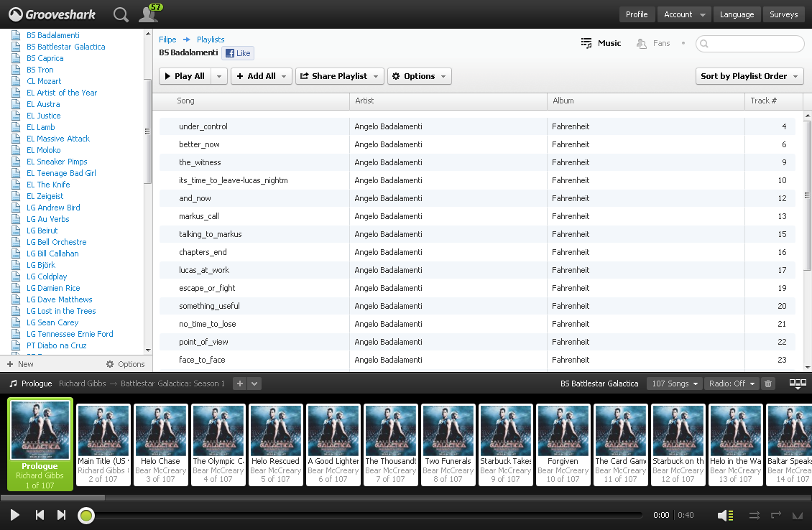The image size is (812, 530).
Task: Open LG Coldplay playlist
Action: click(47, 276)
